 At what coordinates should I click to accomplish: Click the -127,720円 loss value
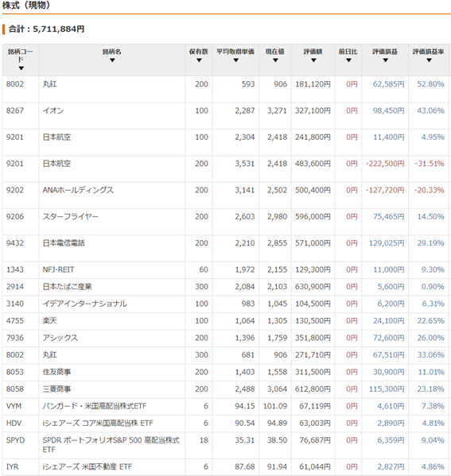click(x=385, y=190)
